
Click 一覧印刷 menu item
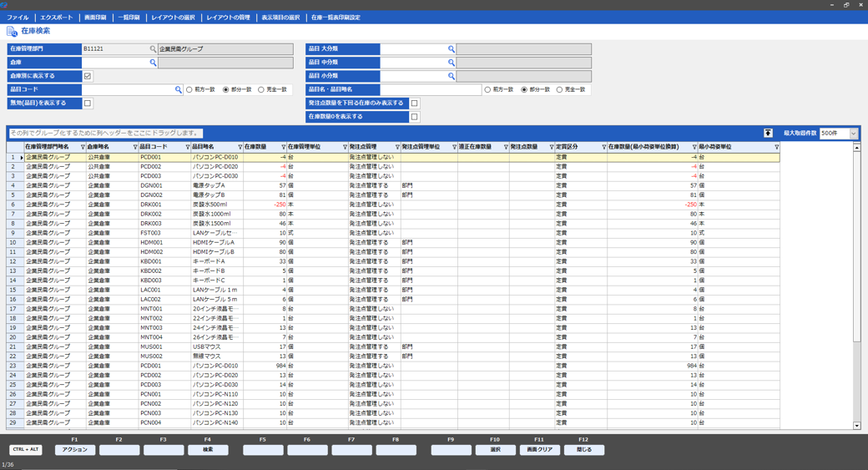pyautogui.click(x=129, y=18)
